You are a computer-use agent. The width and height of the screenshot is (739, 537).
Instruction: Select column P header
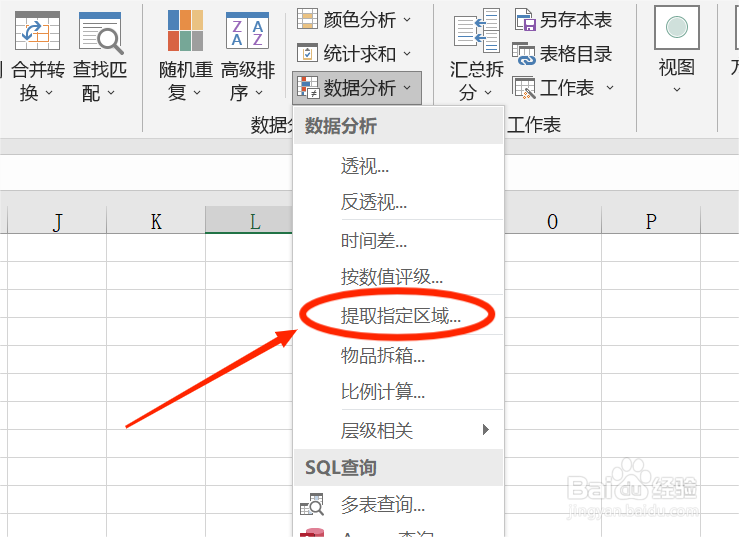click(651, 221)
